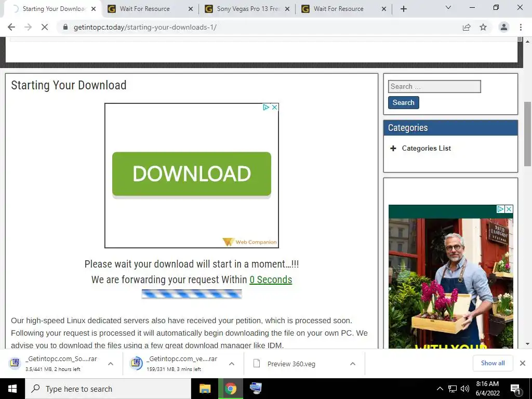This screenshot has width=532, height=399.
Task: Click the AdChoices icon on florist ad
Action: [500, 209]
